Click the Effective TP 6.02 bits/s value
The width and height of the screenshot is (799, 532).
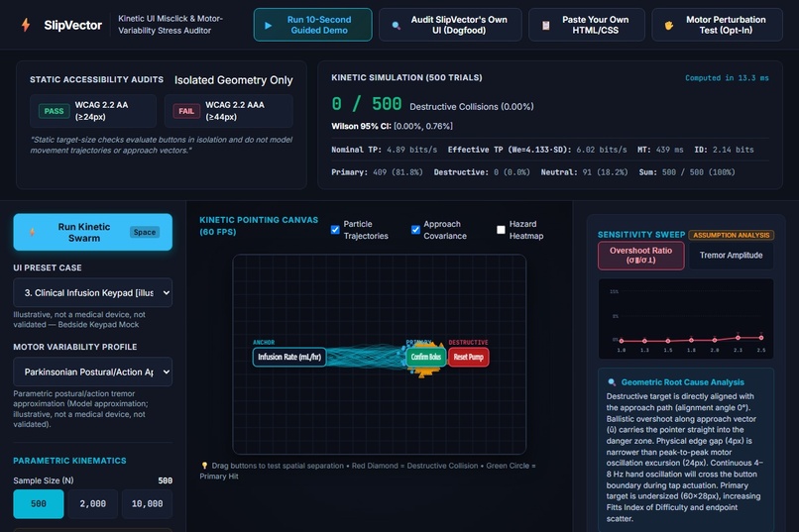point(602,150)
